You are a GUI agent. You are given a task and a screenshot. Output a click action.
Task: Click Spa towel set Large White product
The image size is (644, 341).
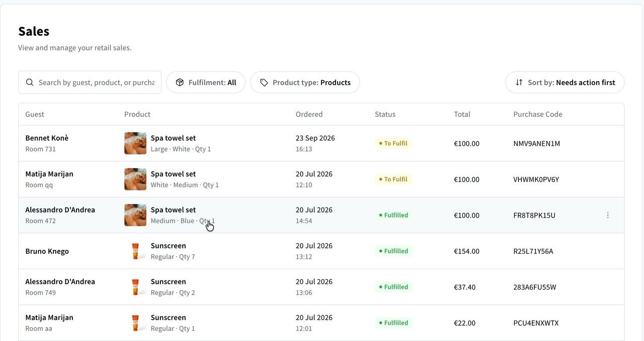181,144
